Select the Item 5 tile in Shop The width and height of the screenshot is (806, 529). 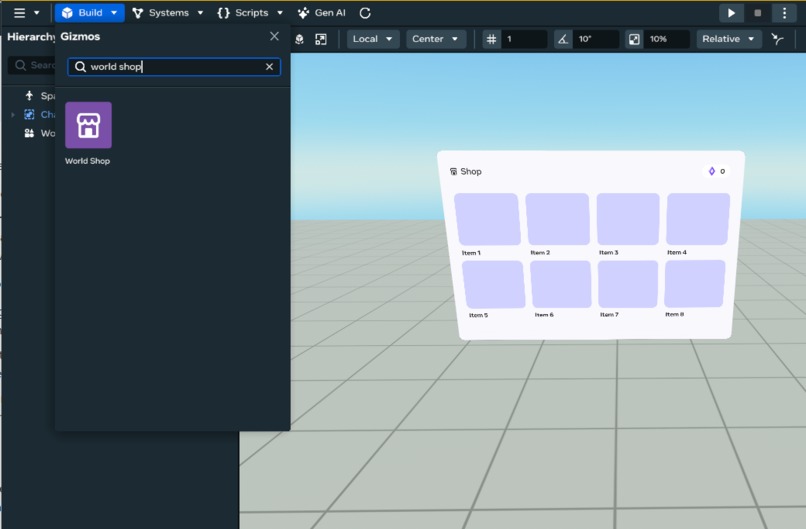coord(493,284)
